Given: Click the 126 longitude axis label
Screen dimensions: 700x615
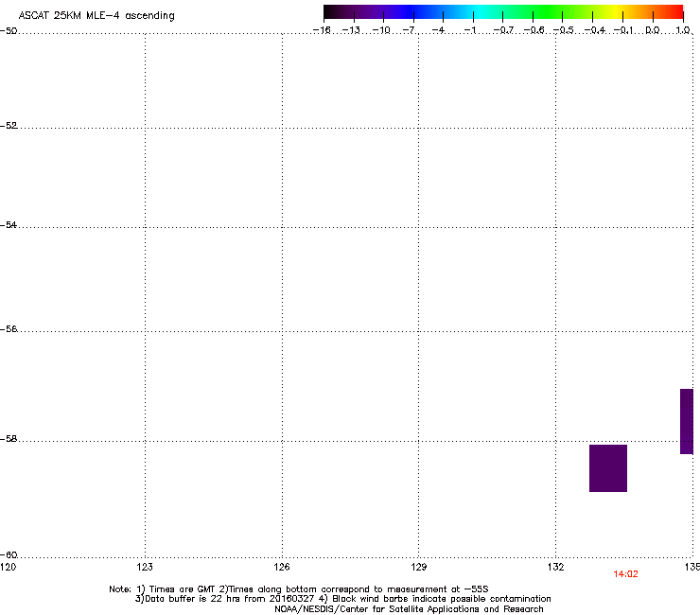Looking at the screenshot, I should click(282, 567).
